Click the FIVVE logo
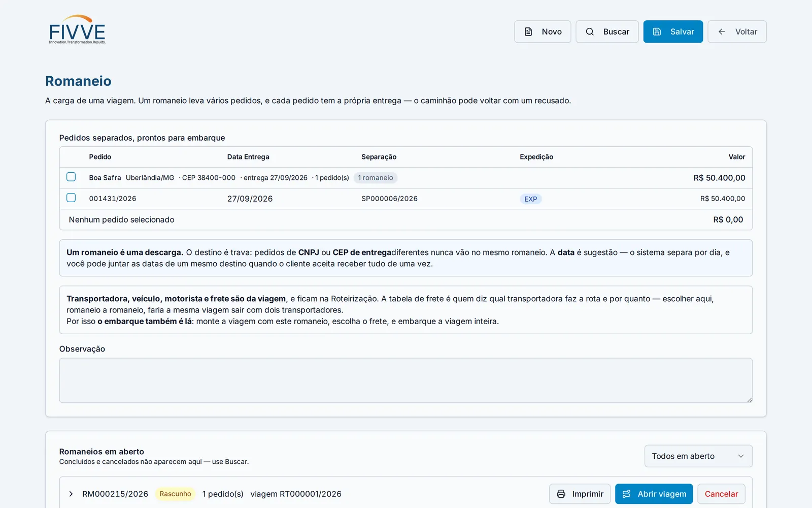 (77, 29)
